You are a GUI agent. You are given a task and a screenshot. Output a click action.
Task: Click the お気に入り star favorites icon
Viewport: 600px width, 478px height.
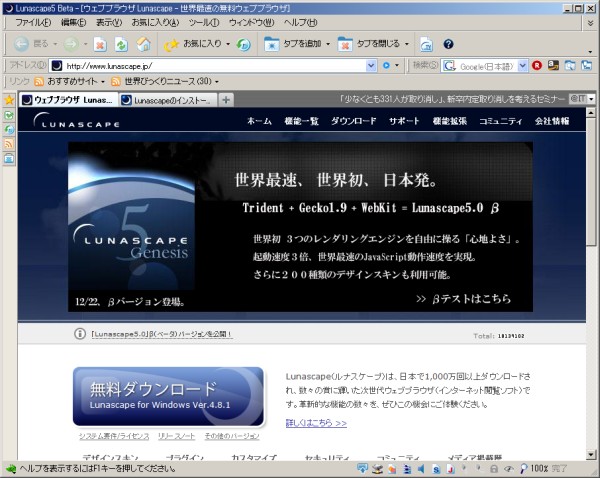point(171,45)
